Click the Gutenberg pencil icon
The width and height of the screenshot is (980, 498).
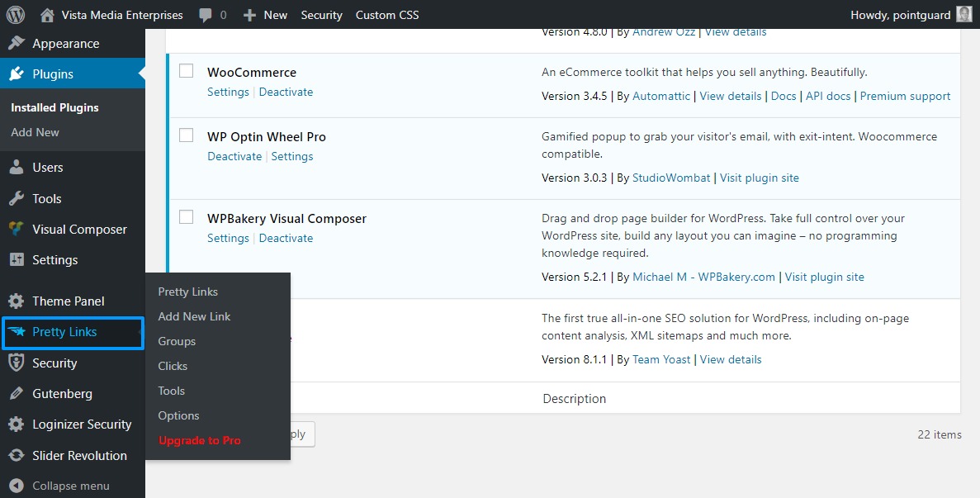17,394
